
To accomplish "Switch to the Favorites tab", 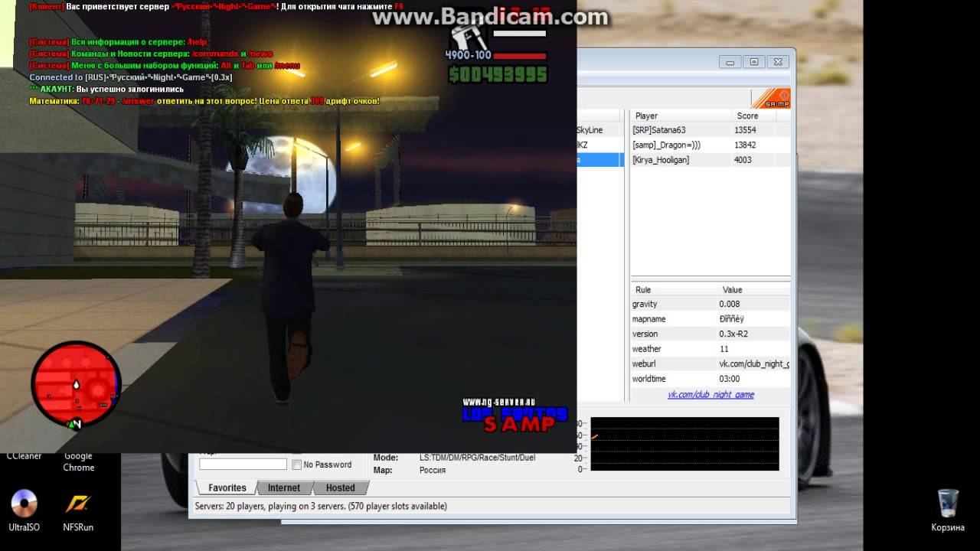I will point(227,487).
